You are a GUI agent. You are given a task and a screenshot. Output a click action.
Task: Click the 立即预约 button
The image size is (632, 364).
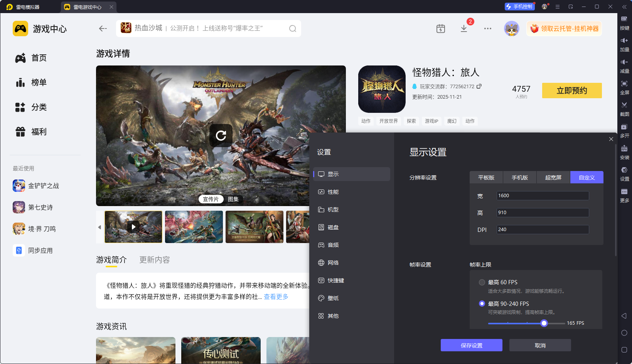[x=571, y=91]
